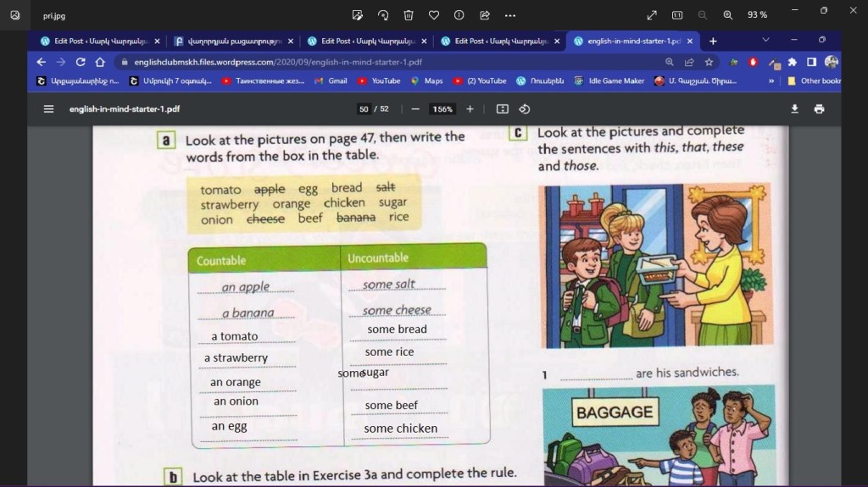Rotate the image with the rotate icon
868x487 pixels.
(383, 14)
